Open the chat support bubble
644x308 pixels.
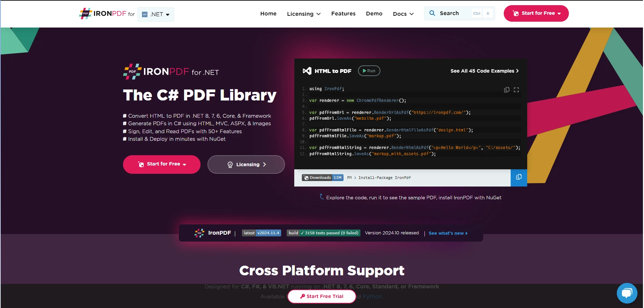pos(627,293)
